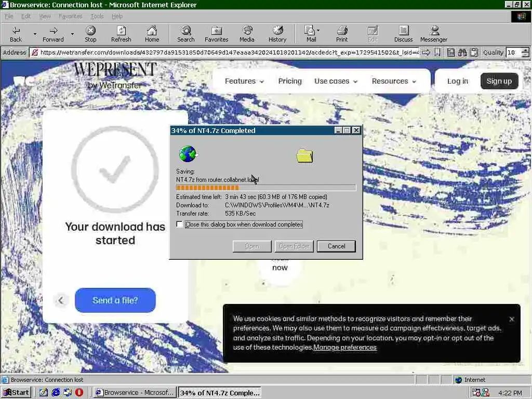Open the Start menu

point(16,393)
